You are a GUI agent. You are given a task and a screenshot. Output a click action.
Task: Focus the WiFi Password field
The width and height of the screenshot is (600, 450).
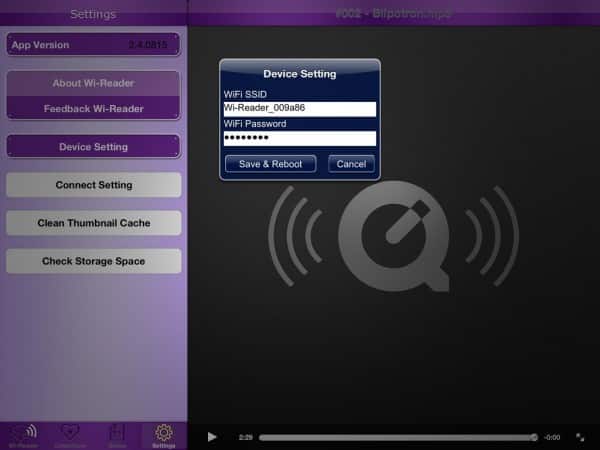[x=300, y=138]
